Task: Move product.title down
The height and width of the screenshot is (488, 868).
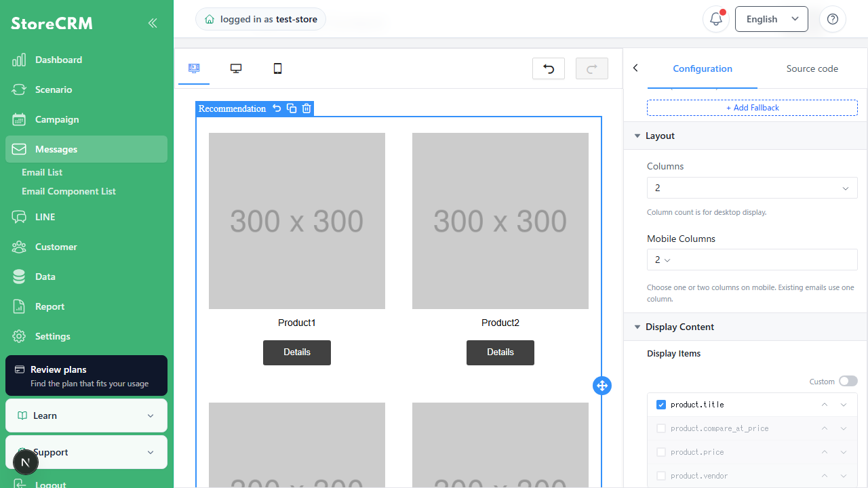Action: click(844, 405)
